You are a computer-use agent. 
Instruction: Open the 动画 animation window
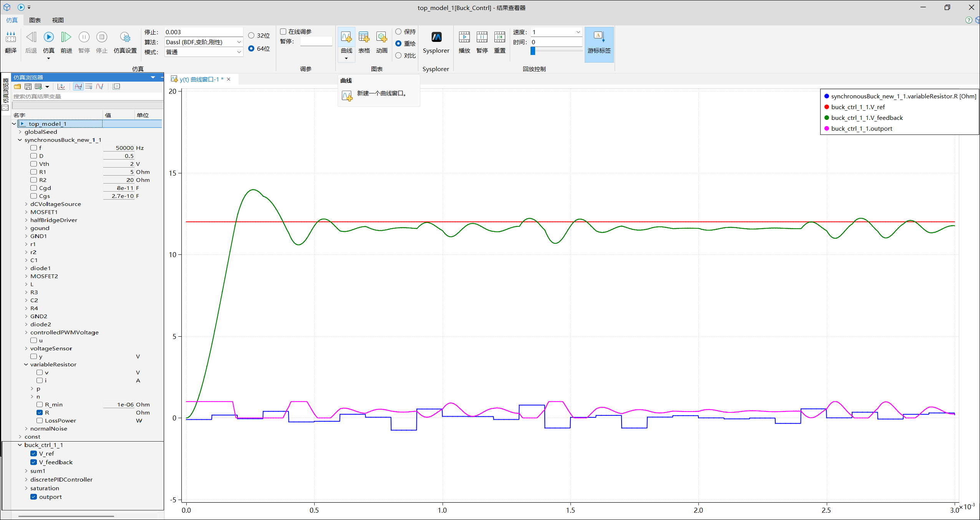coord(381,37)
